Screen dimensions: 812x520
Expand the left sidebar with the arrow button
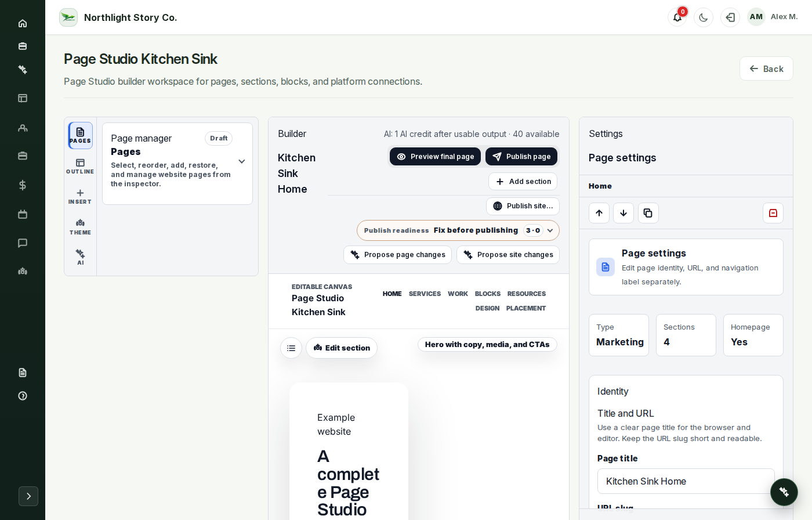pyautogui.click(x=28, y=496)
